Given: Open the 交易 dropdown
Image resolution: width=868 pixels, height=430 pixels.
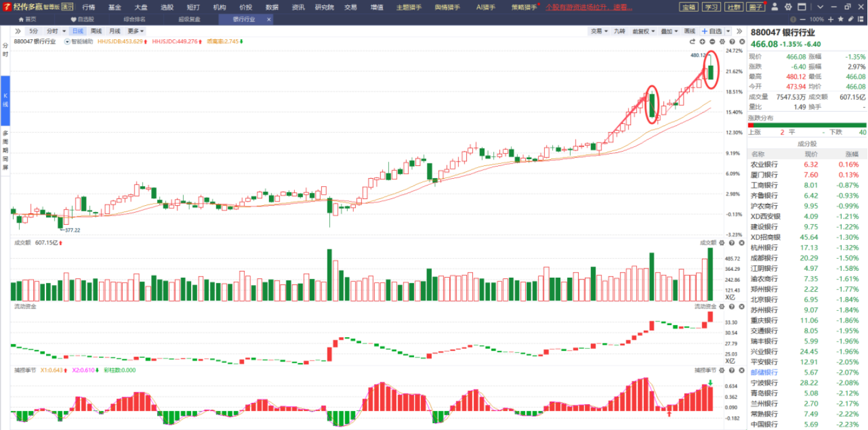Looking at the screenshot, I should coord(599,31).
